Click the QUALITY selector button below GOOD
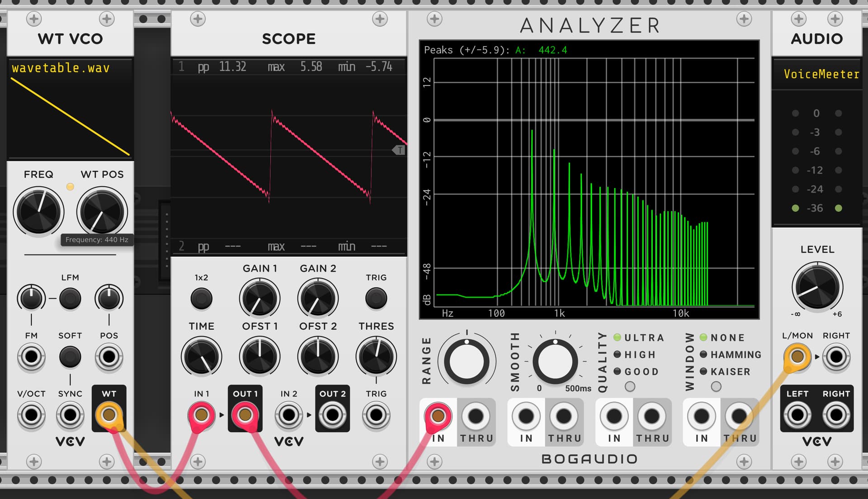The image size is (868, 499). coord(630,386)
